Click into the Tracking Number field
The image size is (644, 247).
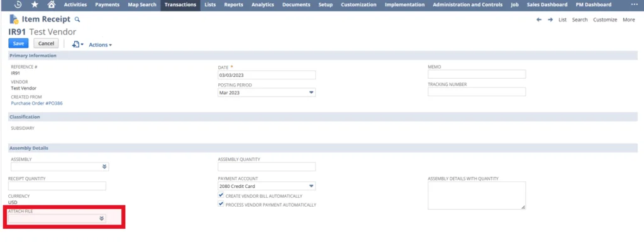click(x=477, y=92)
